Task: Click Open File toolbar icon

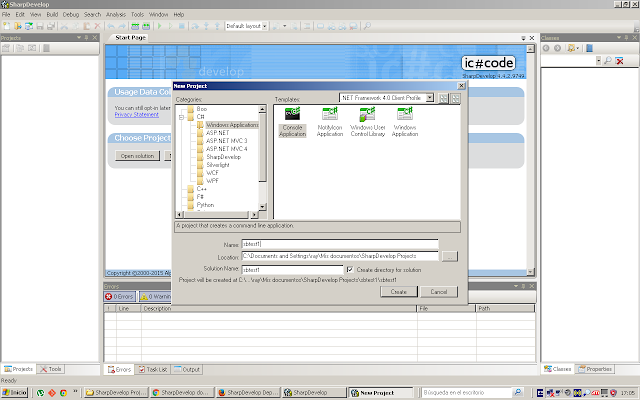Action: coord(18,26)
